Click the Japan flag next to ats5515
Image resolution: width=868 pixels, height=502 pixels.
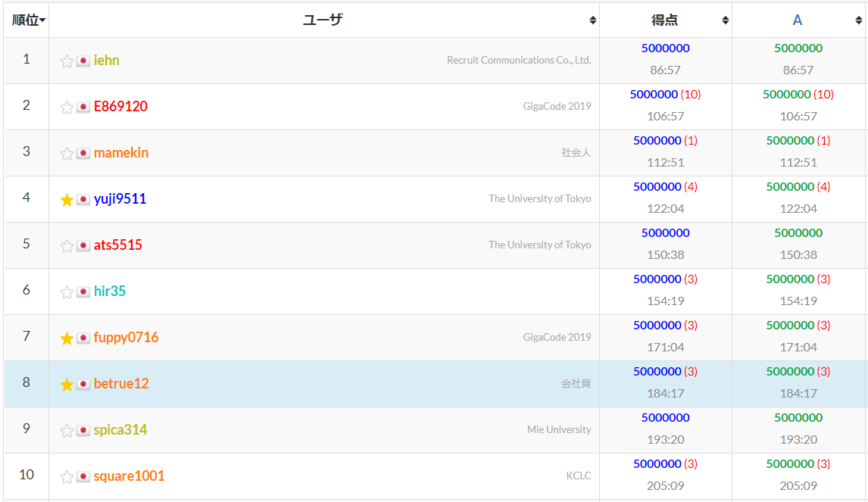point(83,245)
